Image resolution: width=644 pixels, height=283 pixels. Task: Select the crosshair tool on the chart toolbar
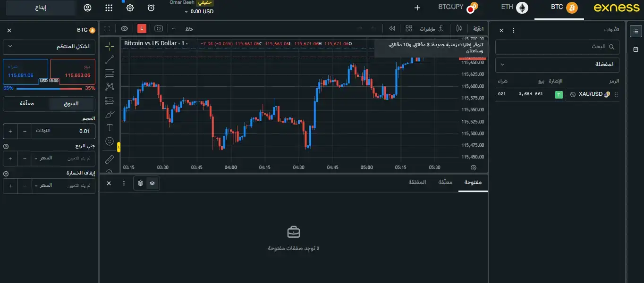click(x=110, y=46)
